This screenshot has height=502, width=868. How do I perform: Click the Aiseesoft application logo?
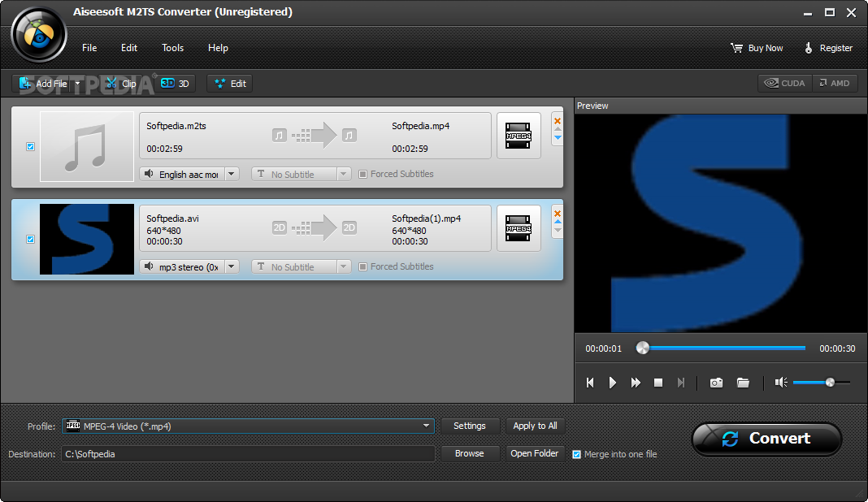(x=39, y=34)
